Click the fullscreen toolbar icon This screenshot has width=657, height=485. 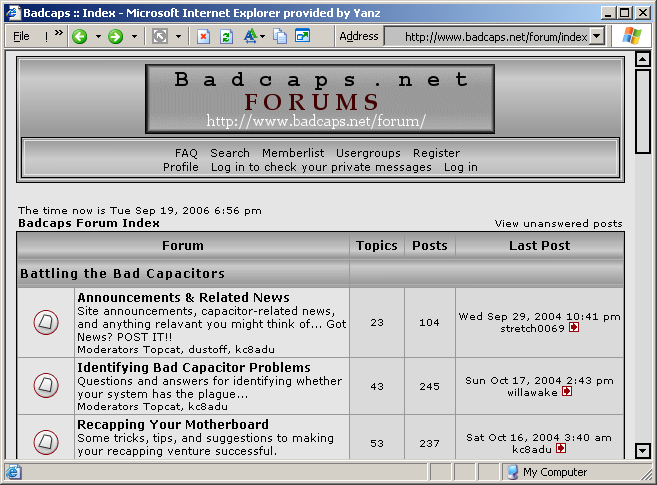coord(160,36)
